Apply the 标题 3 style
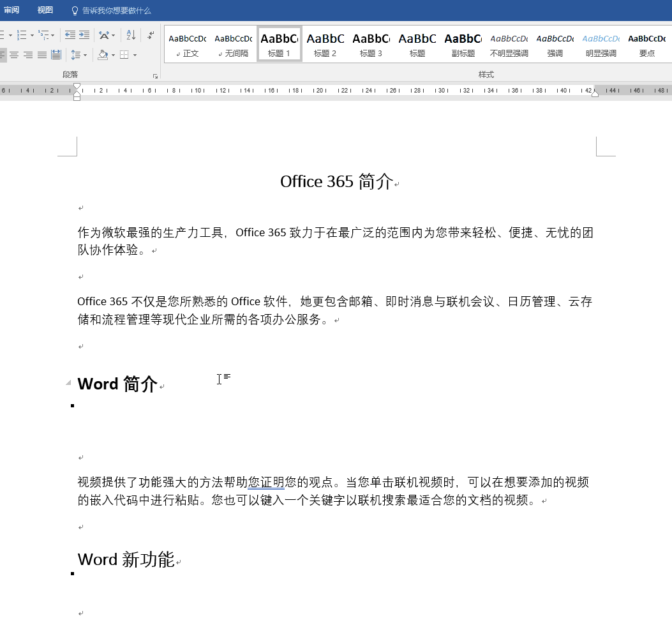This screenshot has height=618, width=672. point(371,45)
